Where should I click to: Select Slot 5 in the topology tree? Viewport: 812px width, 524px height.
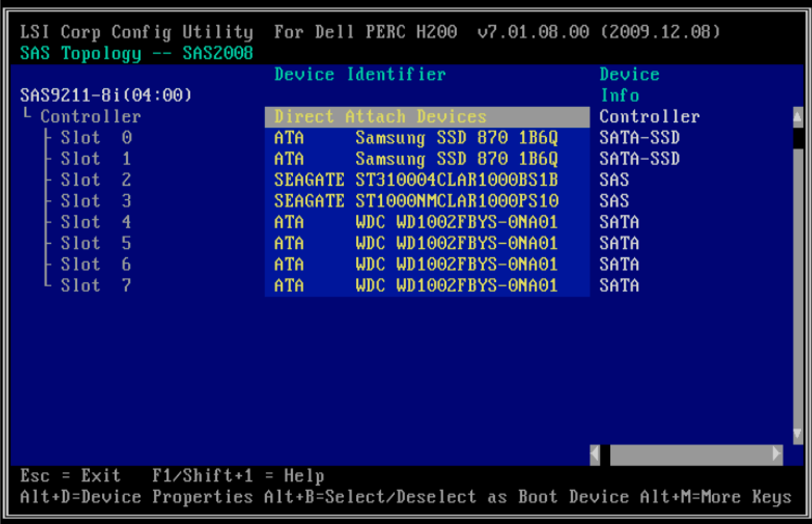click(96, 243)
